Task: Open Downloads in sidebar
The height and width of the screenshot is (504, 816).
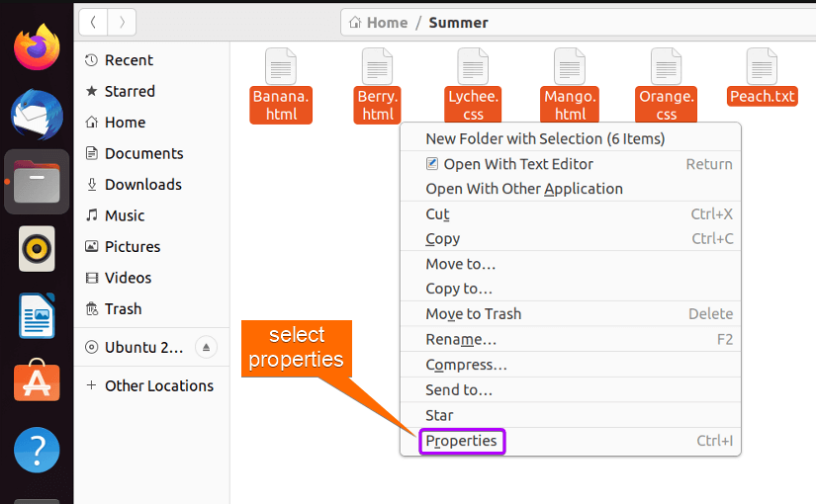Action: [x=151, y=185]
